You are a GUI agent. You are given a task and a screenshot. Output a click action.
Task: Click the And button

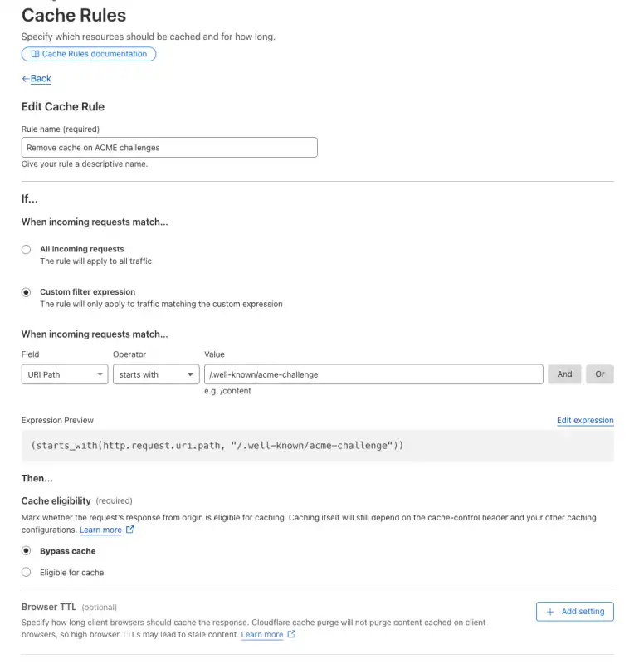coord(564,374)
